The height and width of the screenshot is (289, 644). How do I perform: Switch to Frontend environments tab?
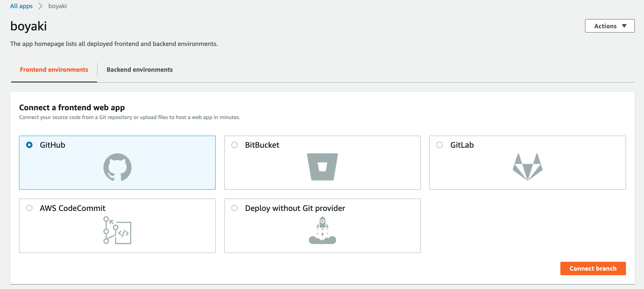click(54, 70)
